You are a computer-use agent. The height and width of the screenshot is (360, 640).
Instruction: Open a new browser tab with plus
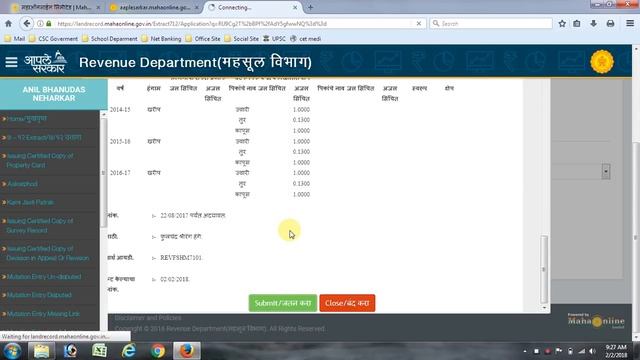point(310,7)
